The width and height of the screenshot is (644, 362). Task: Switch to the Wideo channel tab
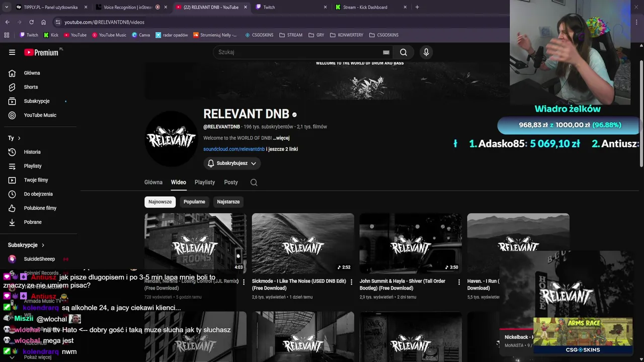point(179,183)
